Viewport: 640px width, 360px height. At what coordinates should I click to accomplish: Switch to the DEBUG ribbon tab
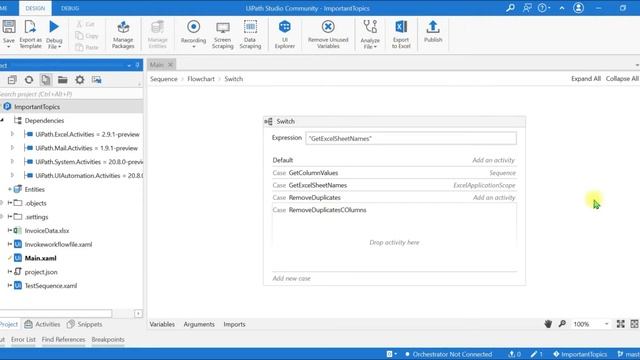pos(70,8)
